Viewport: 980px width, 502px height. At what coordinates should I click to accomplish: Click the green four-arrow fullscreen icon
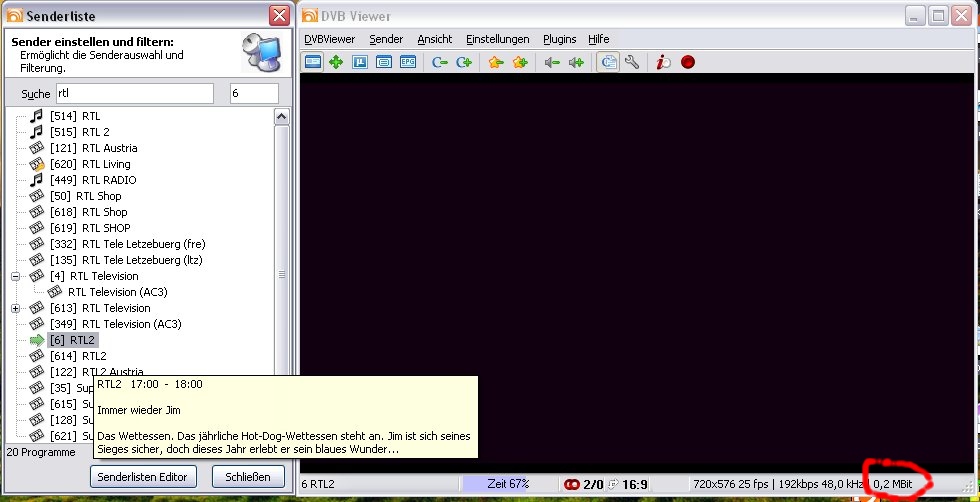(x=336, y=62)
